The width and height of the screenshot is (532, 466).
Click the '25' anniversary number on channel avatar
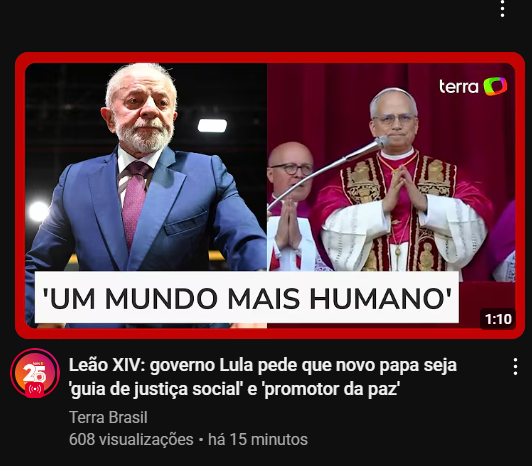click(34, 372)
